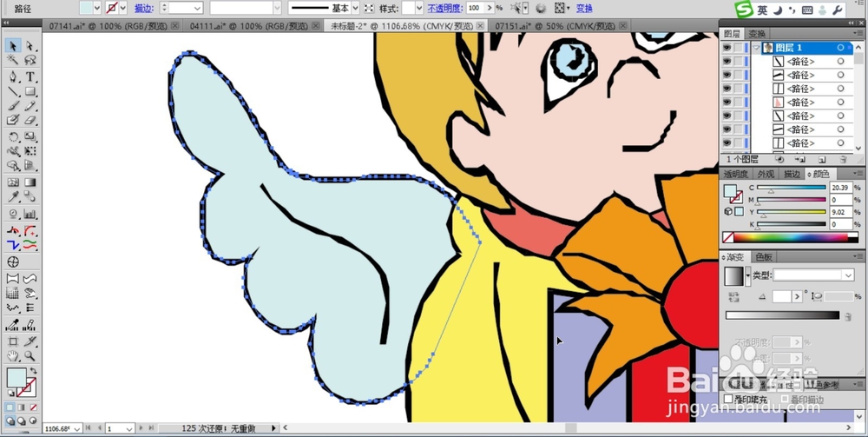Viewport: 868px width, 437px height.
Task: Open gradient 类型 dropdown
Action: (848, 275)
